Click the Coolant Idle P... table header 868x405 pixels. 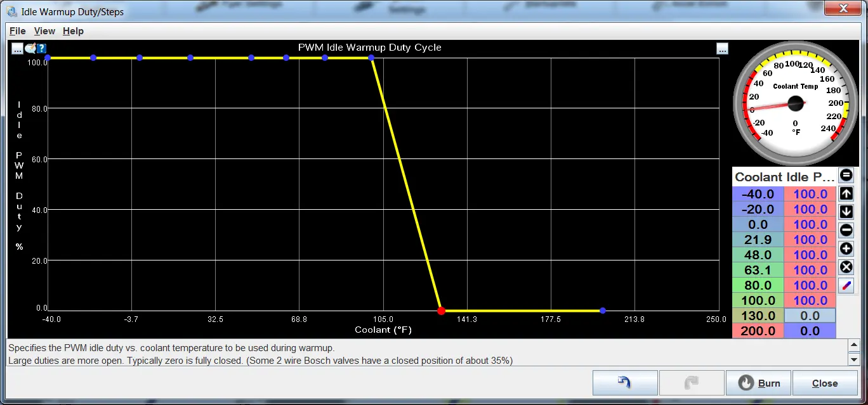click(x=784, y=177)
